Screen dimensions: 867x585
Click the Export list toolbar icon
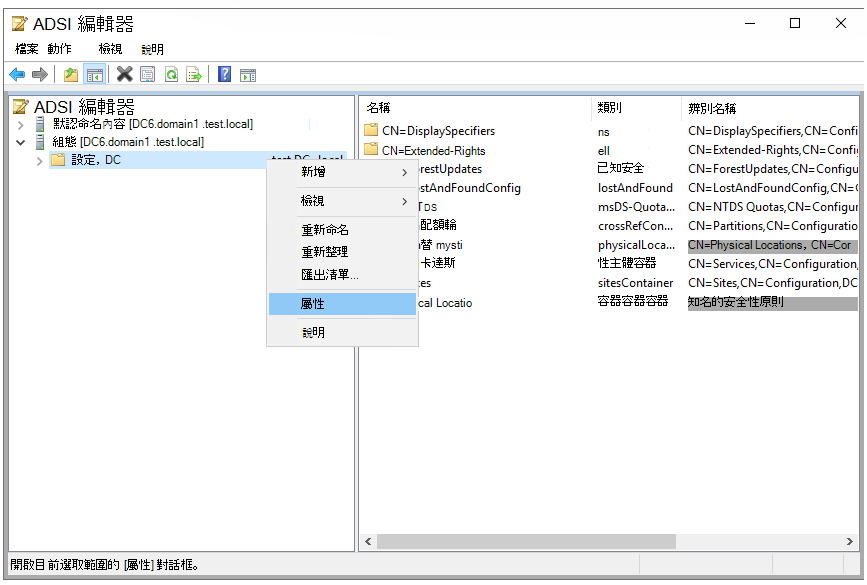[x=194, y=75]
